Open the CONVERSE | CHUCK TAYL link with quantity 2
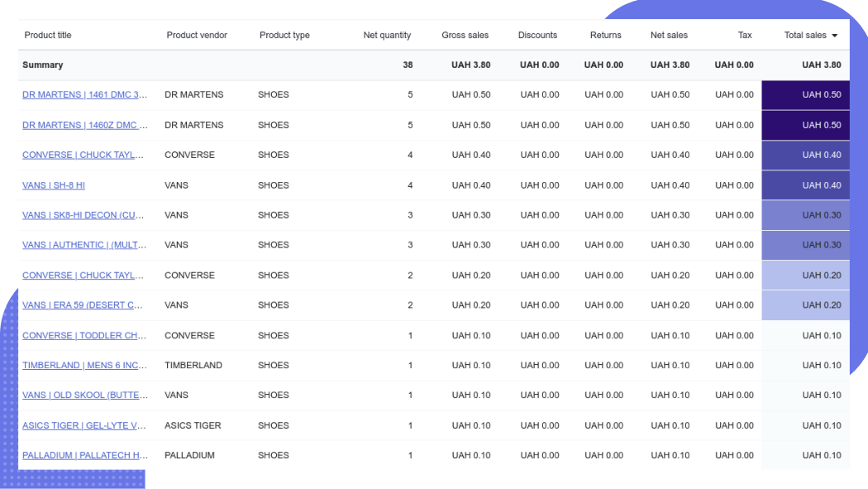The height and width of the screenshot is (489, 868). 83,276
